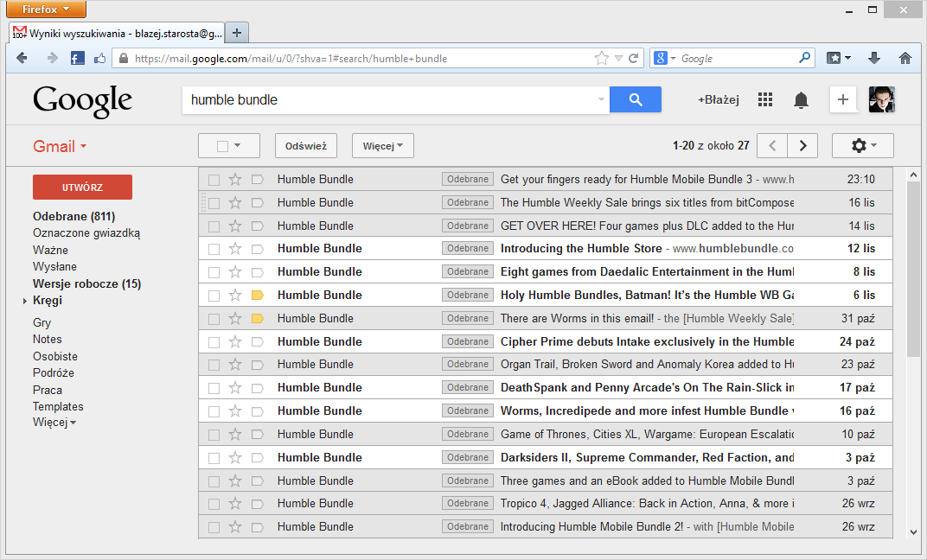This screenshot has height=560, width=927.
Task: Tick the checkbox for 'The Humble Weekly Sale' email
Action: point(214,203)
